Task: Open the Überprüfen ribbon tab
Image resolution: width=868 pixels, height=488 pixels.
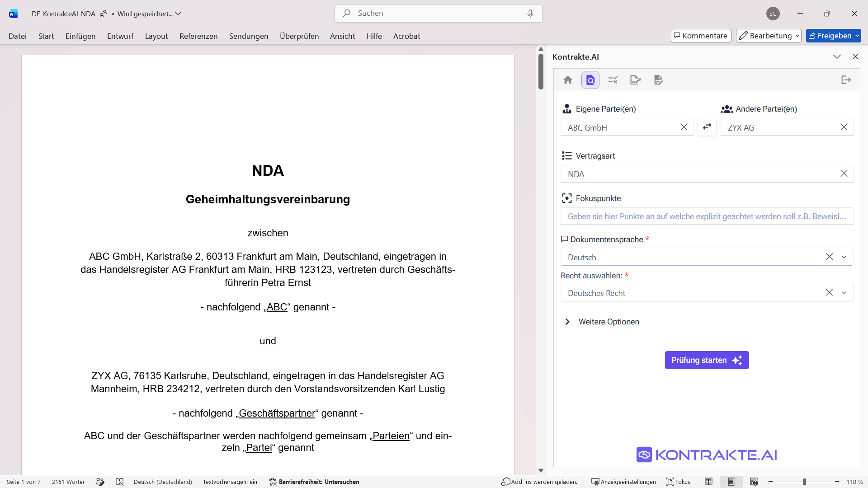Action: click(299, 36)
